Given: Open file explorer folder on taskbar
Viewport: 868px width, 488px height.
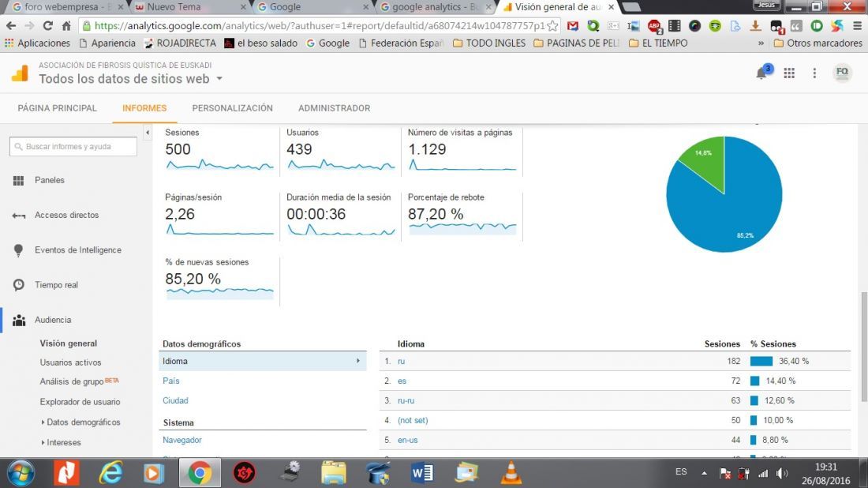Looking at the screenshot, I should pos(334,473).
